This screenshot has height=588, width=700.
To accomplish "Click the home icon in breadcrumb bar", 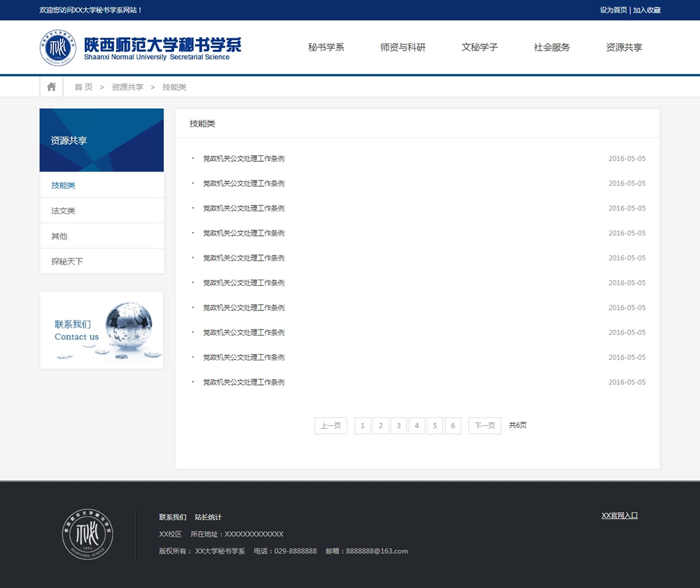I will pyautogui.click(x=51, y=87).
